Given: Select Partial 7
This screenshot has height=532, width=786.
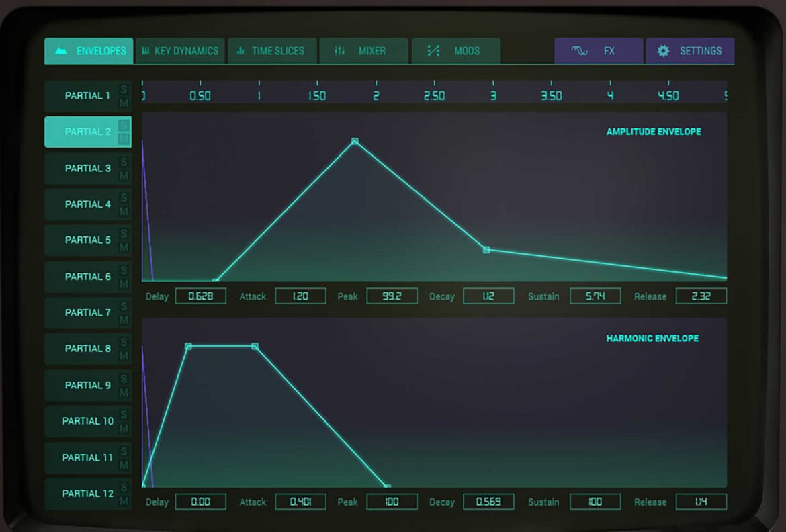Looking at the screenshot, I should (87, 313).
